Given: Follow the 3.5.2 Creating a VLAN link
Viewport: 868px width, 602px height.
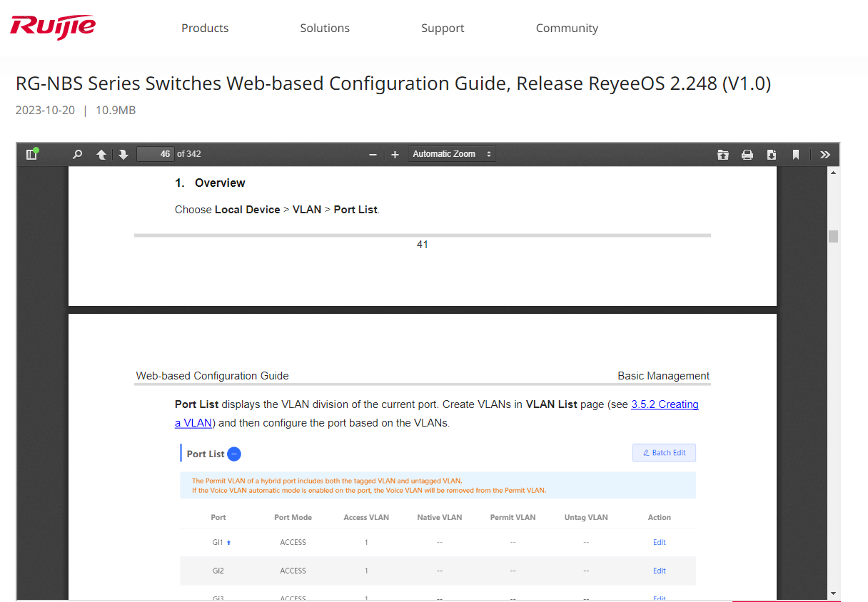Looking at the screenshot, I should pyautogui.click(x=665, y=404).
